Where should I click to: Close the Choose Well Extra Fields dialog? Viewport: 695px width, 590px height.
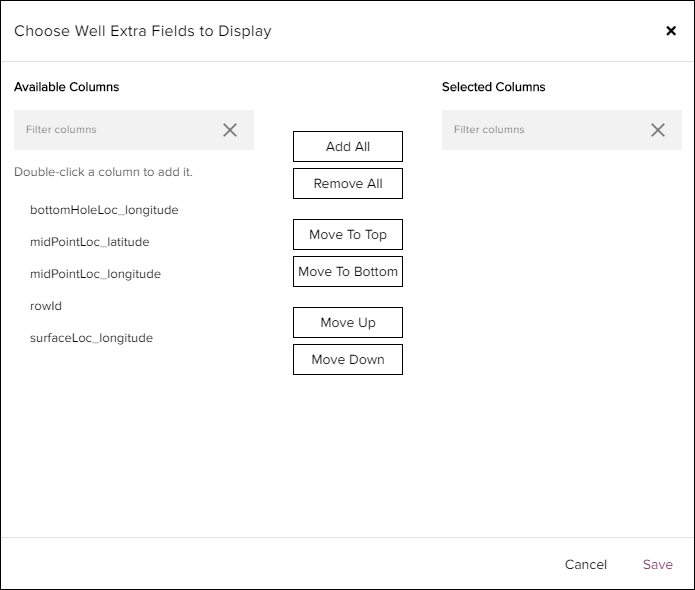671,31
